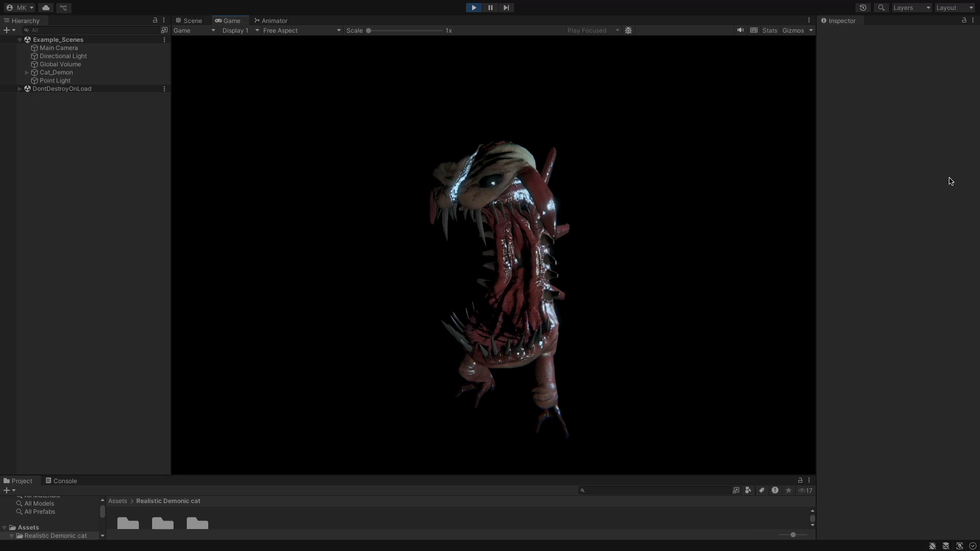Open Inspector panel three-dot options menu

973,20
